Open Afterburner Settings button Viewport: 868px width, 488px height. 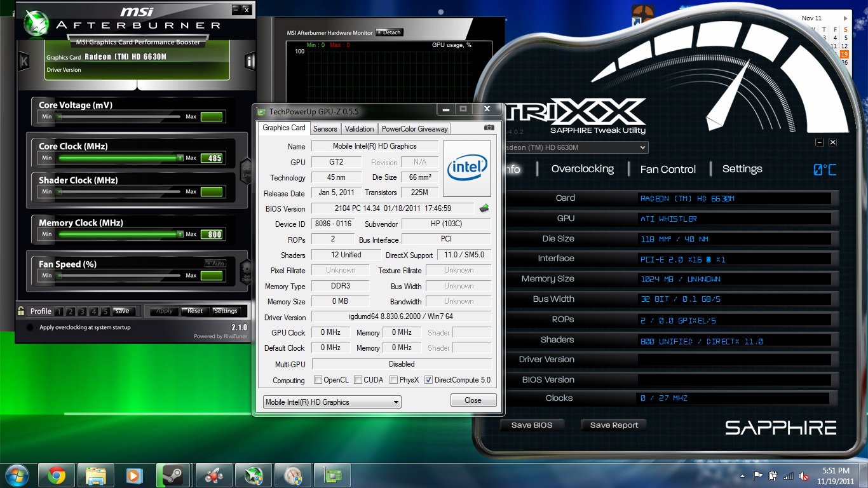[226, 311]
